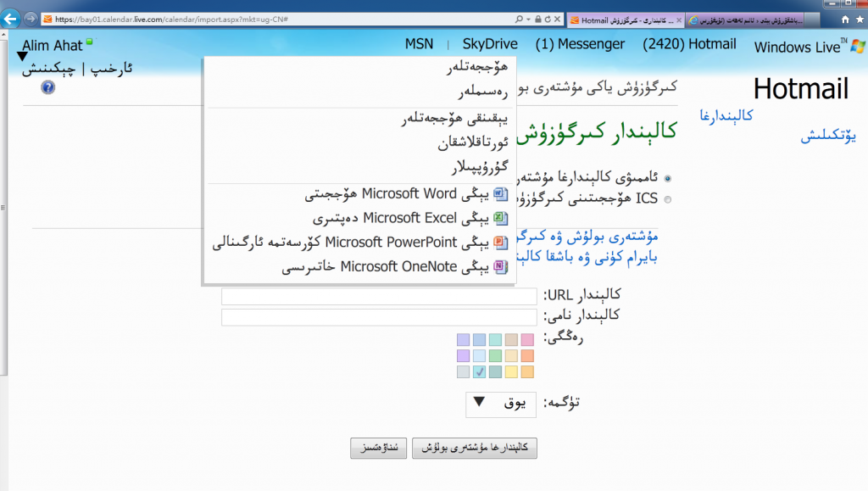This screenshot has height=491, width=868.
Task: Click the search magnifier in address bar
Action: click(x=519, y=19)
